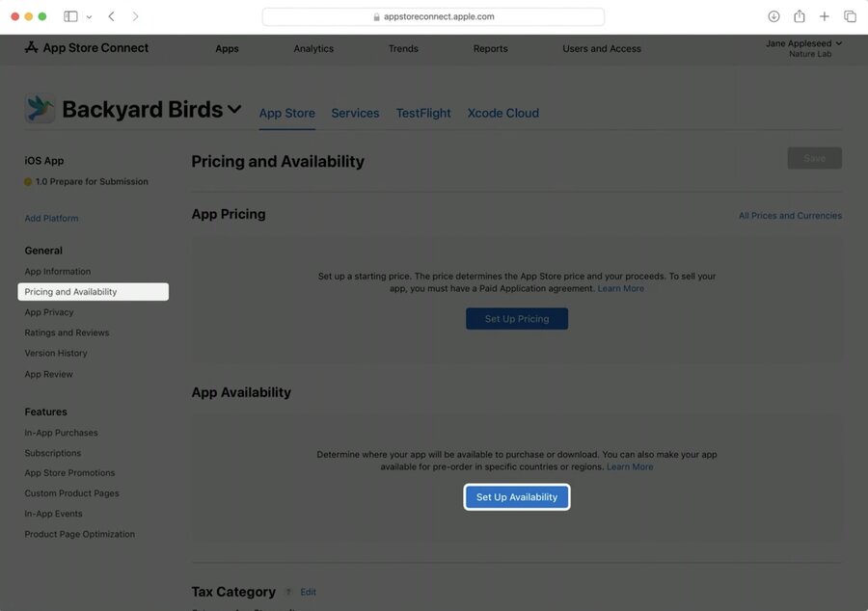Open Users and Access
The height and width of the screenshot is (611, 868).
pos(601,48)
